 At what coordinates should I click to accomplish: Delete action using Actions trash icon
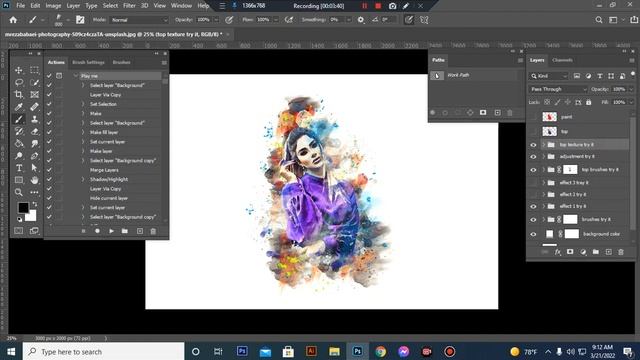pyautogui.click(x=153, y=231)
